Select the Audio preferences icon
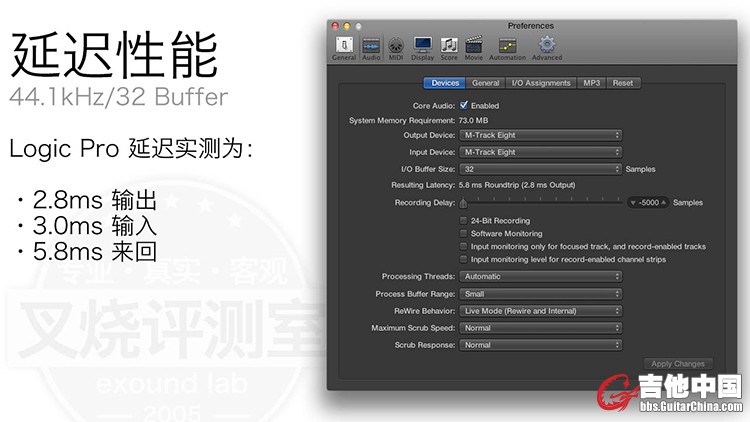The width and height of the screenshot is (750, 422). (x=370, y=47)
